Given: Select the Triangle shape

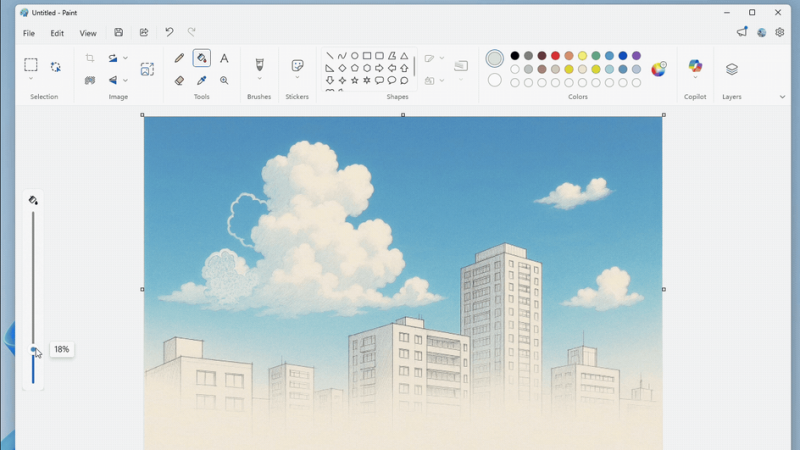Looking at the screenshot, I should pos(404,56).
